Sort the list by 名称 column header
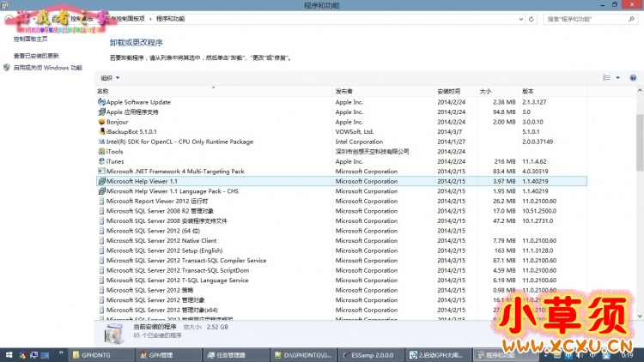 [103, 91]
